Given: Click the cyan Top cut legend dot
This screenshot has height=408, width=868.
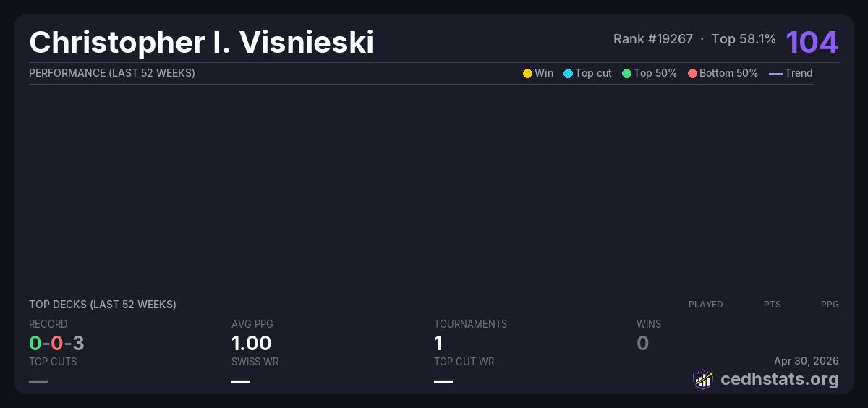Looking at the screenshot, I should pyautogui.click(x=568, y=73).
